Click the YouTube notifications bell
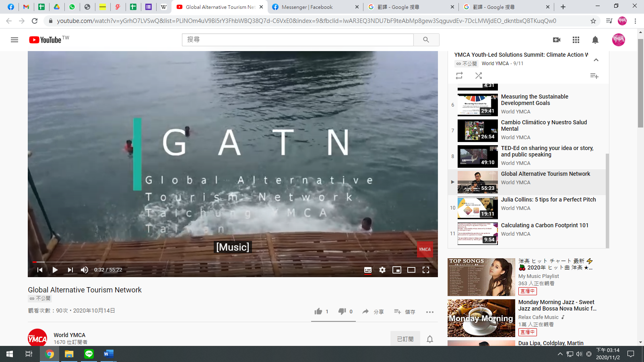The image size is (644, 362). coord(595,40)
